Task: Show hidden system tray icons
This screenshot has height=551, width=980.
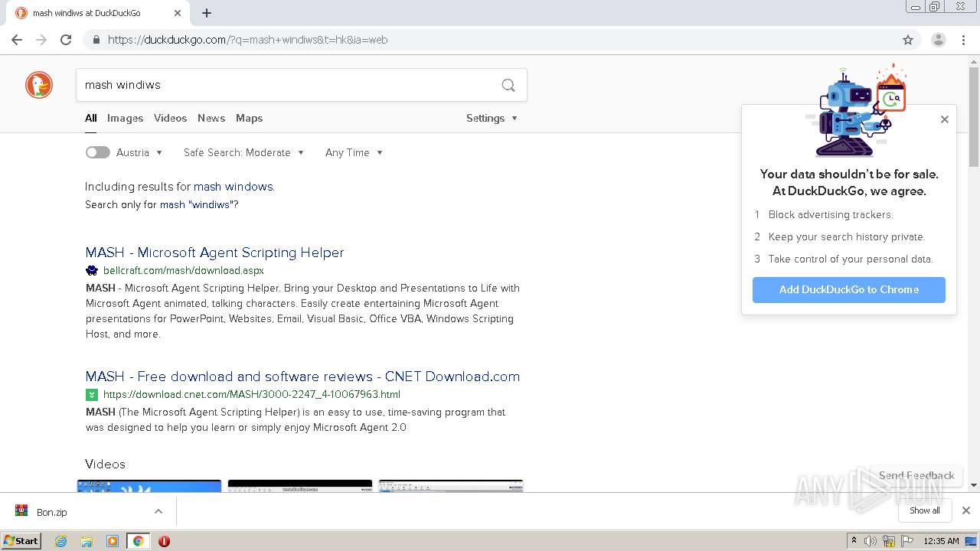Action: (854, 541)
